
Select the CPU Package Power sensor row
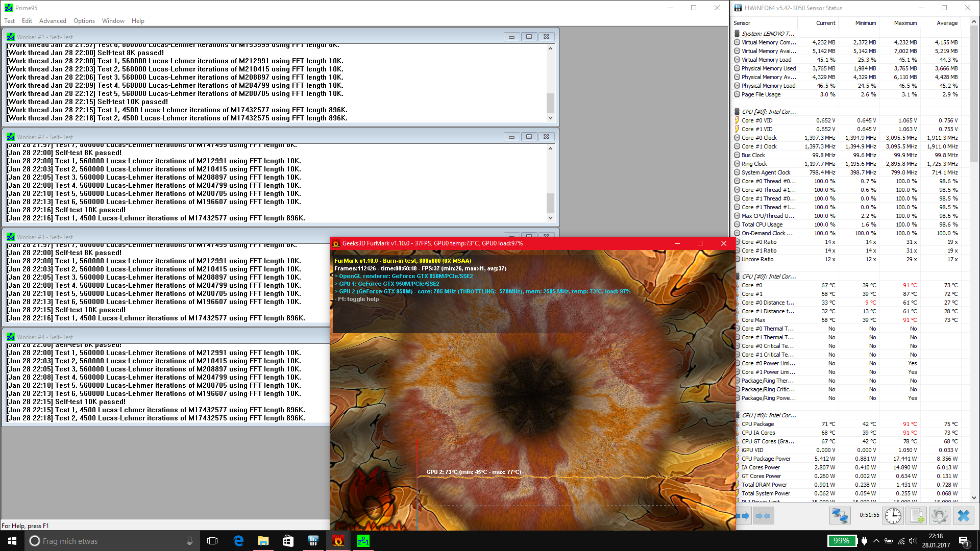pos(766,459)
